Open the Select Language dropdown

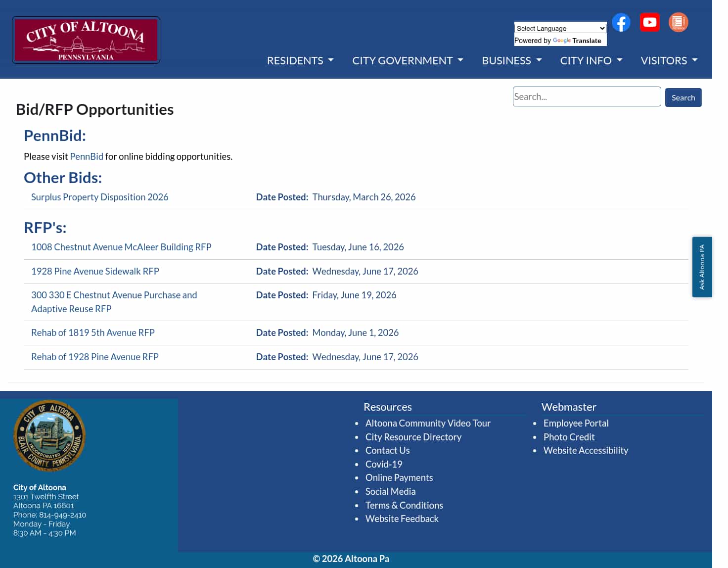coord(560,28)
